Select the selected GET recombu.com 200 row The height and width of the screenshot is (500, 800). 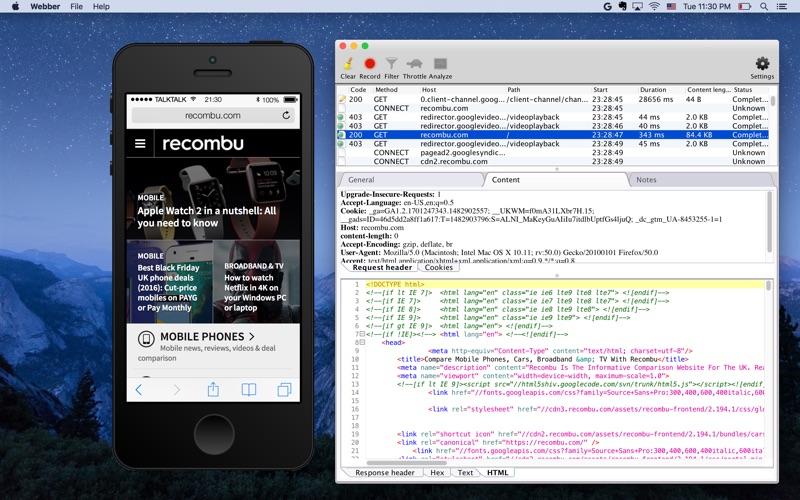click(x=553, y=135)
